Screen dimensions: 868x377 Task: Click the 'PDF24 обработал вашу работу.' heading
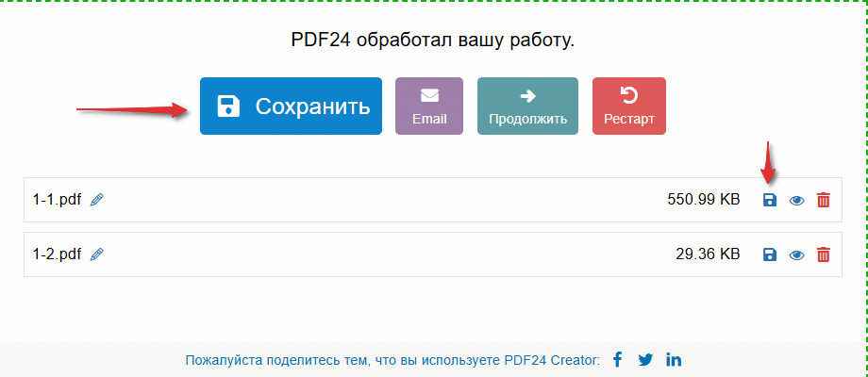coord(433,41)
